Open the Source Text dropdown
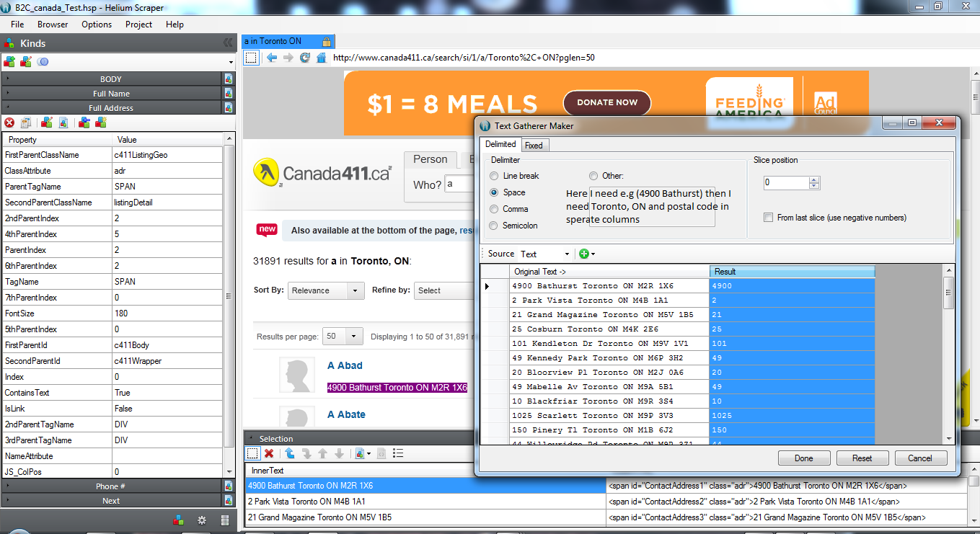 click(545, 254)
